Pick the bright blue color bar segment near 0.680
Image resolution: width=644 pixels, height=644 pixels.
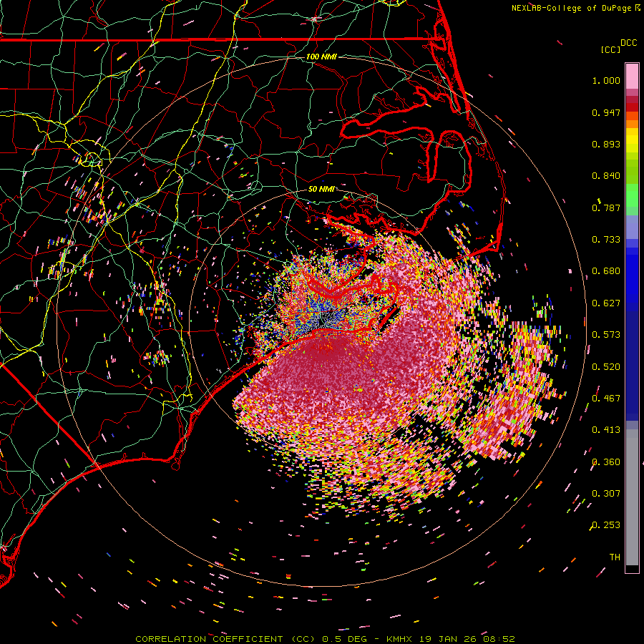(632, 273)
